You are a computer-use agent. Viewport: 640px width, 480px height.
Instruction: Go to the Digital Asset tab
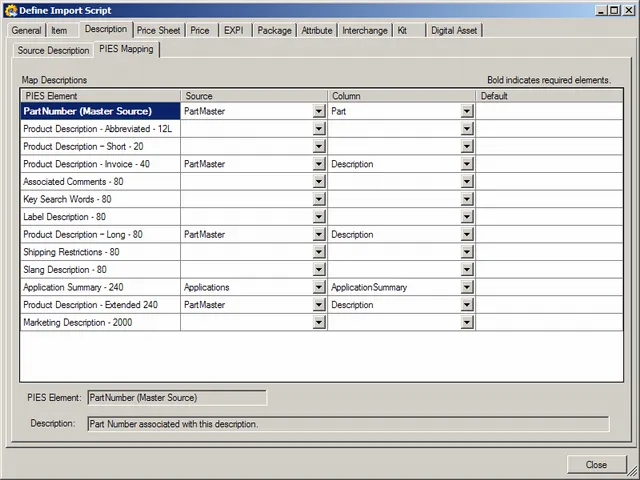455,31
